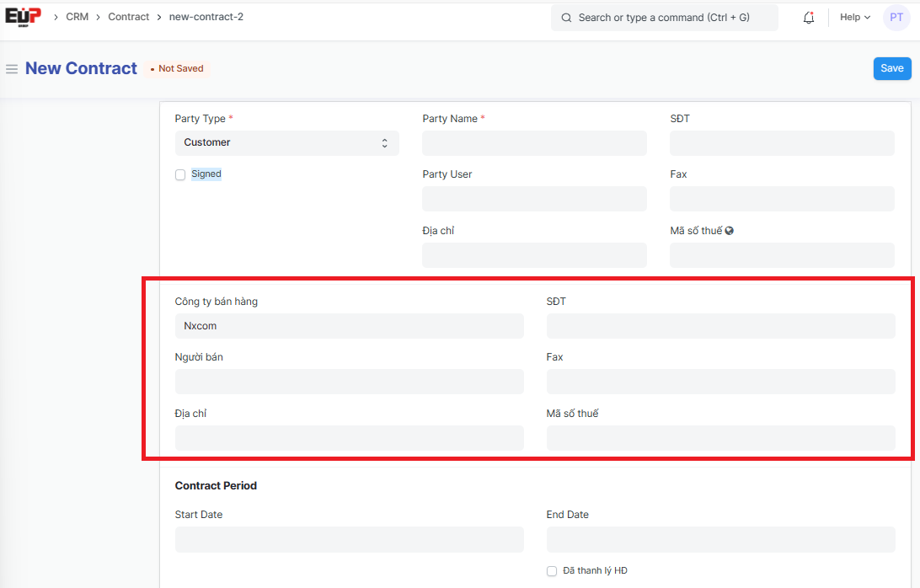The image size is (920, 588).
Task: Go to CRM breadcrumb
Action: tap(77, 17)
